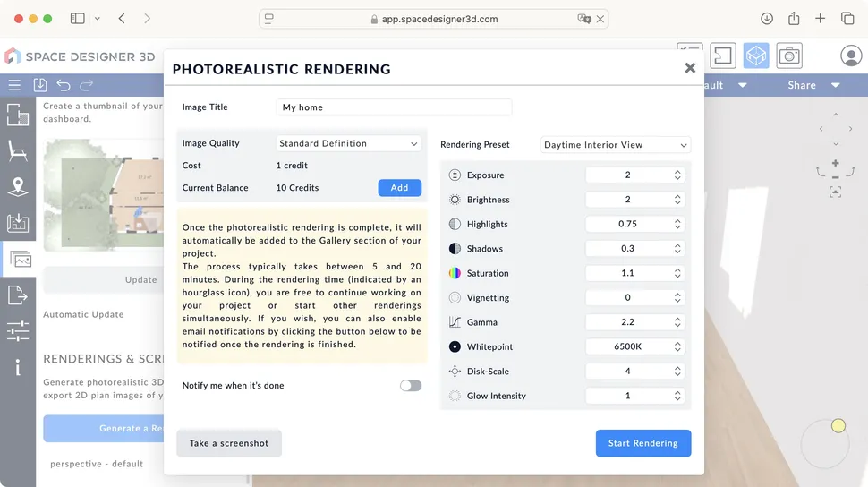Screen dimensions: 868x487
Task: Expand the Rendering Preset dropdown
Action: [x=616, y=145]
